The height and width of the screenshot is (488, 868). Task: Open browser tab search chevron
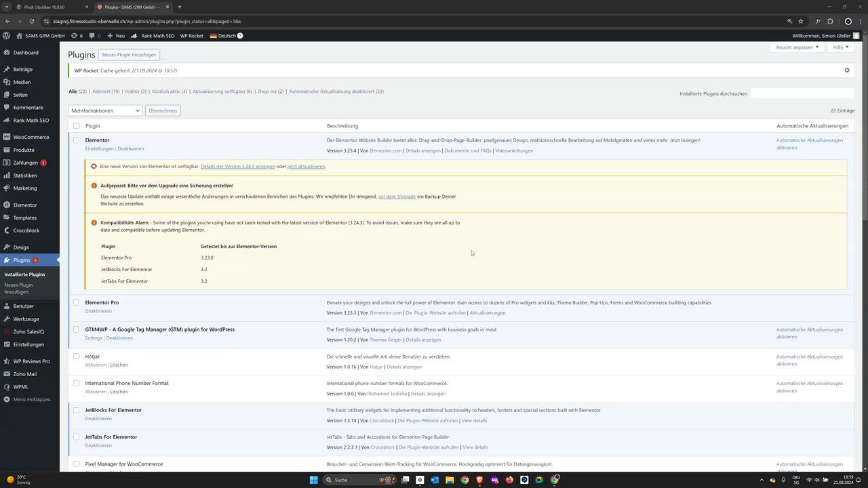tap(7, 7)
